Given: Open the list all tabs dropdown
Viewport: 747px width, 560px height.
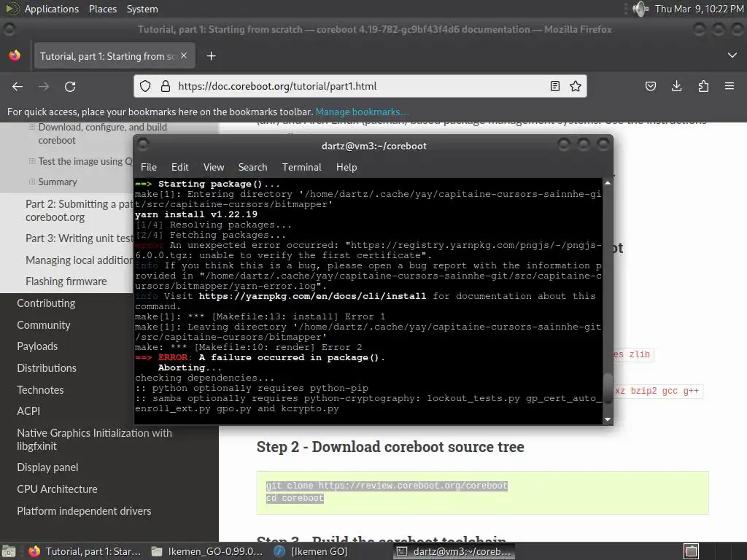Looking at the screenshot, I should (732, 55).
